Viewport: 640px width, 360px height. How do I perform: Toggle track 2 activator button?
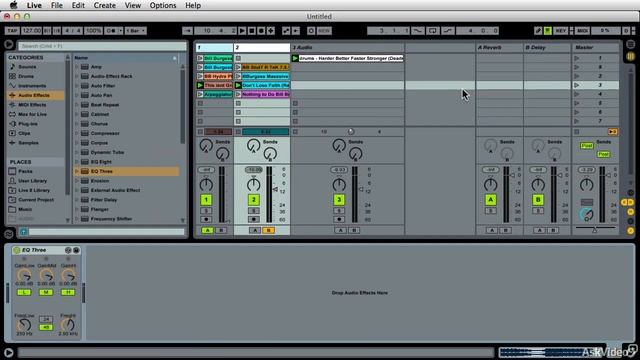pyautogui.click(x=253, y=200)
